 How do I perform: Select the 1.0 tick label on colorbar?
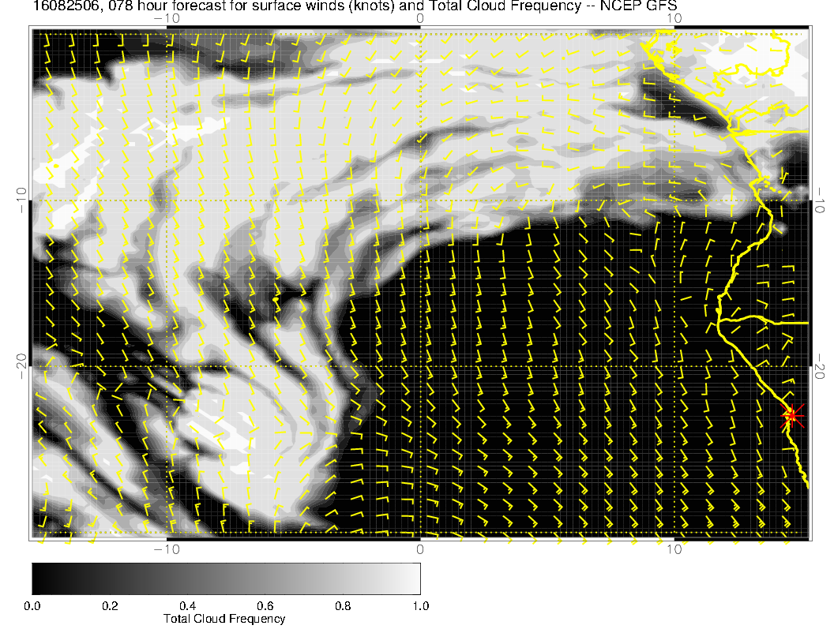point(419,606)
